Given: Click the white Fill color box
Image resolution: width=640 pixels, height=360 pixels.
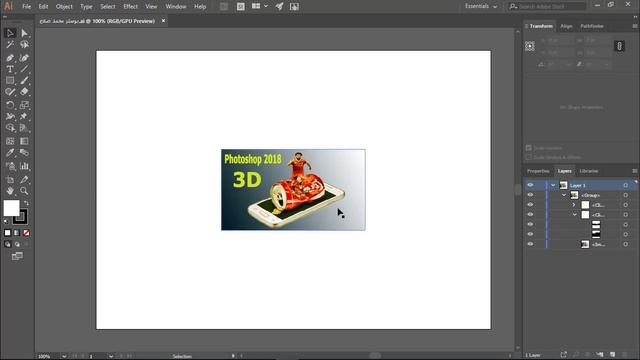Looking at the screenshot, I should 11,208.
